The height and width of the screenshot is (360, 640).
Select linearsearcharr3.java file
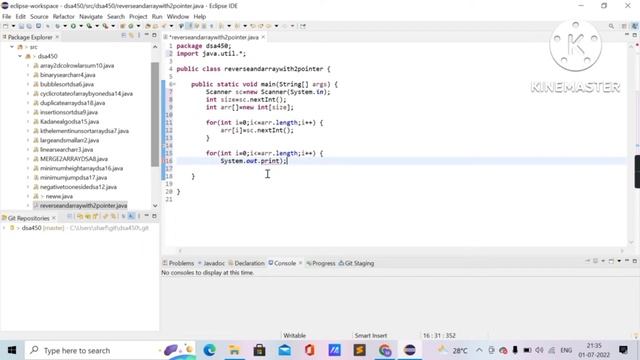pos(66,149)
